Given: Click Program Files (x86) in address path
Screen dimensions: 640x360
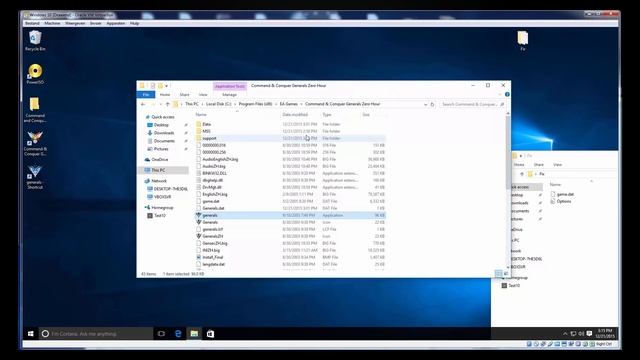Looking at the screenshot, I should (256, 104).
